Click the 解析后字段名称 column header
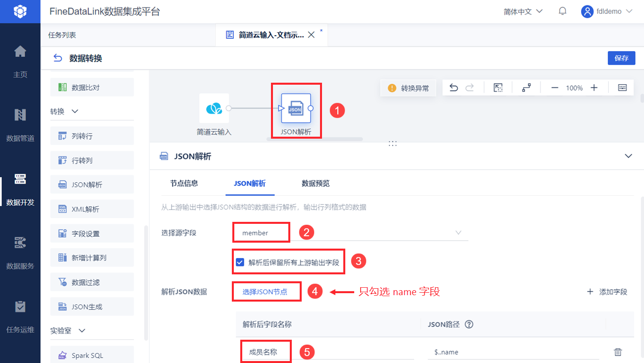 click(x=267, y=324)
